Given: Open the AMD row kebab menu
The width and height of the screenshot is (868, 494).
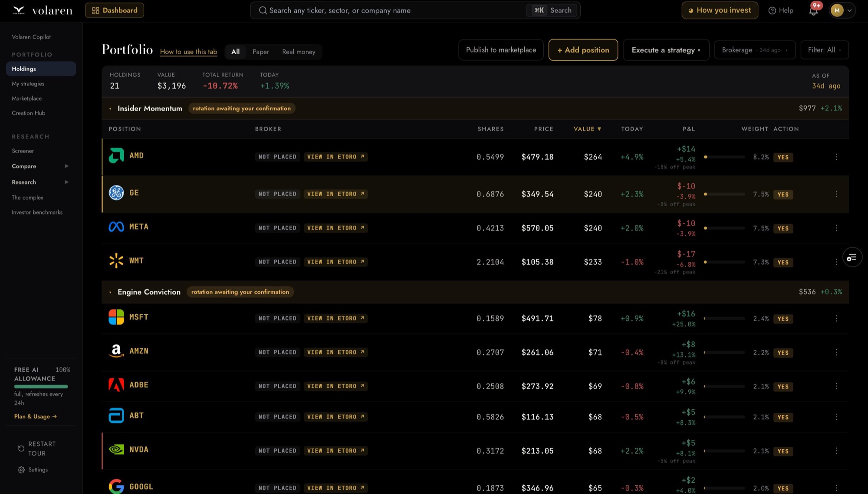Looking at the screenshot, I should click(x=836, y=157).
